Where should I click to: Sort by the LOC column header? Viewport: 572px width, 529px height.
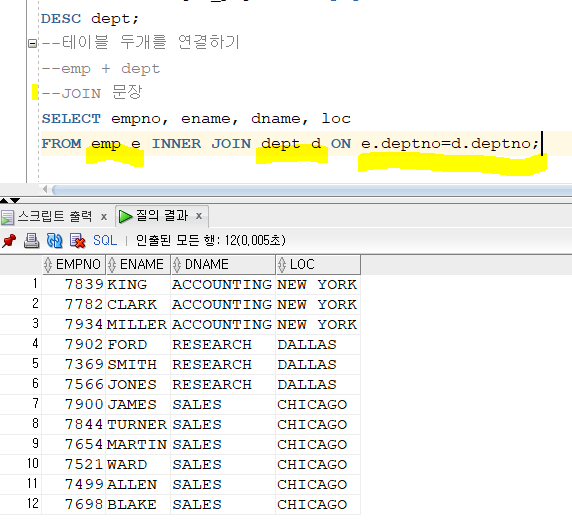(318, 264)
